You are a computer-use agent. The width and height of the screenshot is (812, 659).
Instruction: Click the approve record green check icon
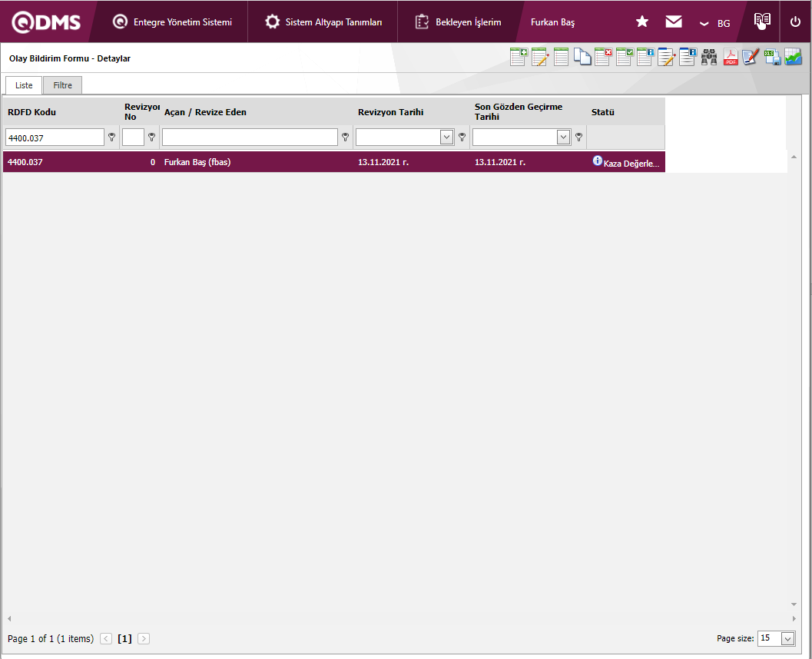pos(625,57)
